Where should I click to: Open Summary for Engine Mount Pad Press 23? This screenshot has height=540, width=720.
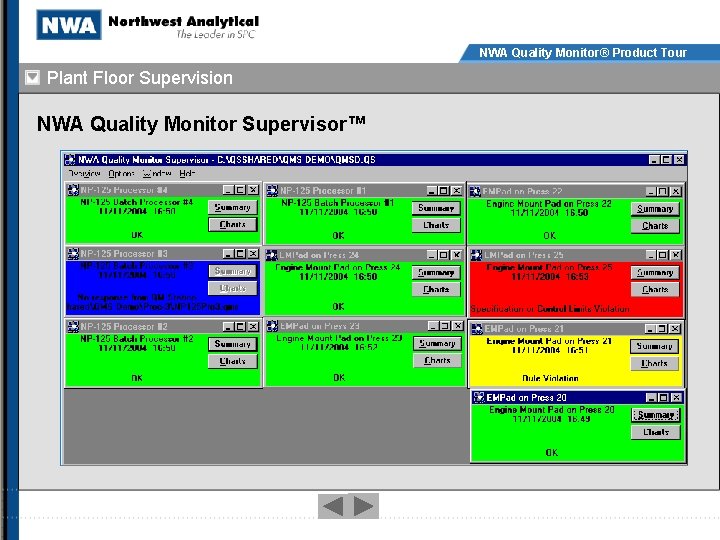(438, 343)
